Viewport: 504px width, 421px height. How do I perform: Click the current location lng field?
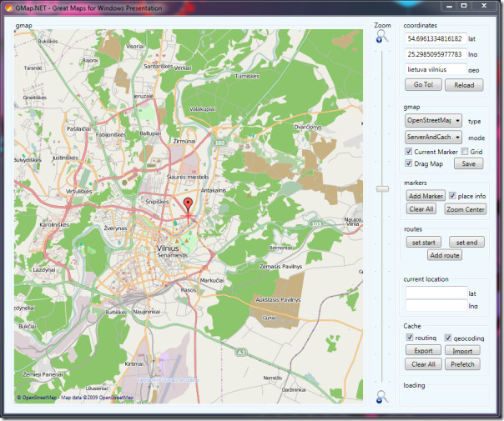(x=436, y=305)
